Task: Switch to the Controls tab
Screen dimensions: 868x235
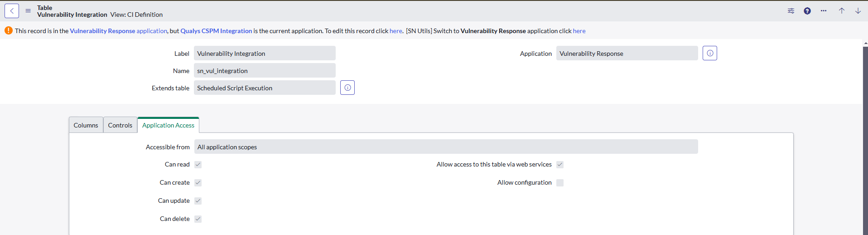Action: click(120, 125)
